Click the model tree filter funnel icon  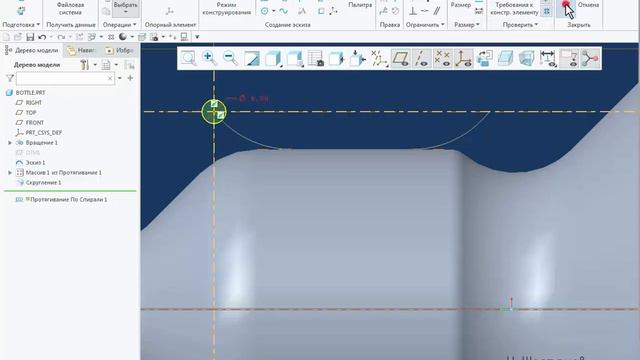click(x=10, y=78)
